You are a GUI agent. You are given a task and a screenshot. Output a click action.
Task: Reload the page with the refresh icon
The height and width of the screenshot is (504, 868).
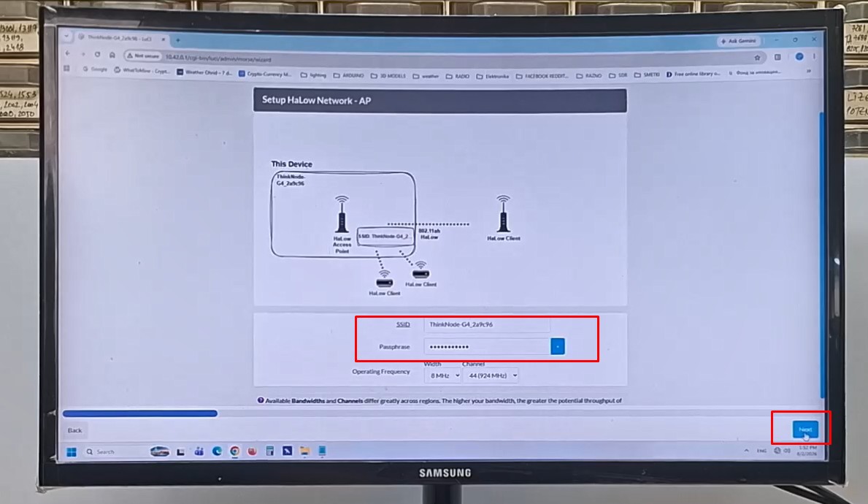(x=97, y=54)
